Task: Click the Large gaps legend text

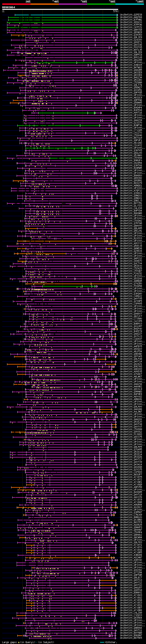Action: (x=28, y=642)
